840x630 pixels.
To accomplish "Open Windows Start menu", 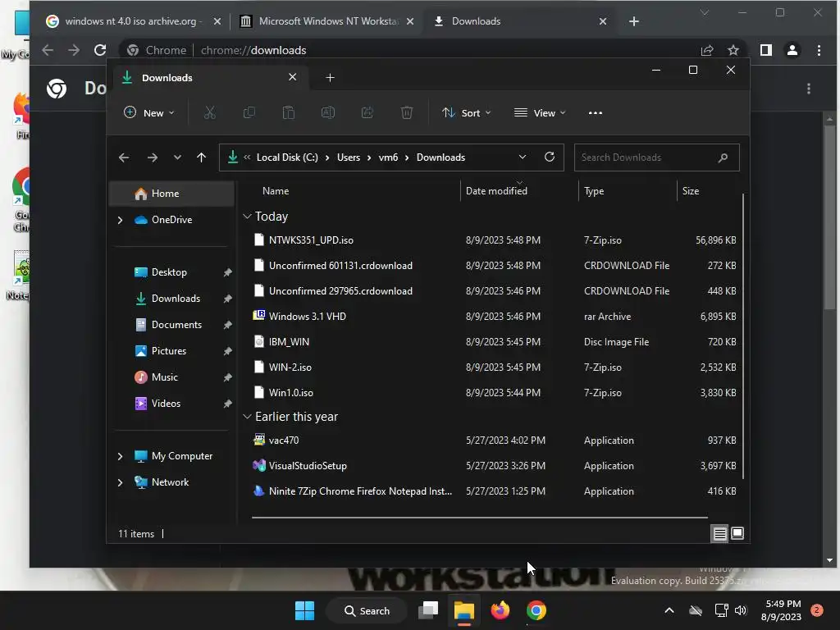I will pos(305,610).
